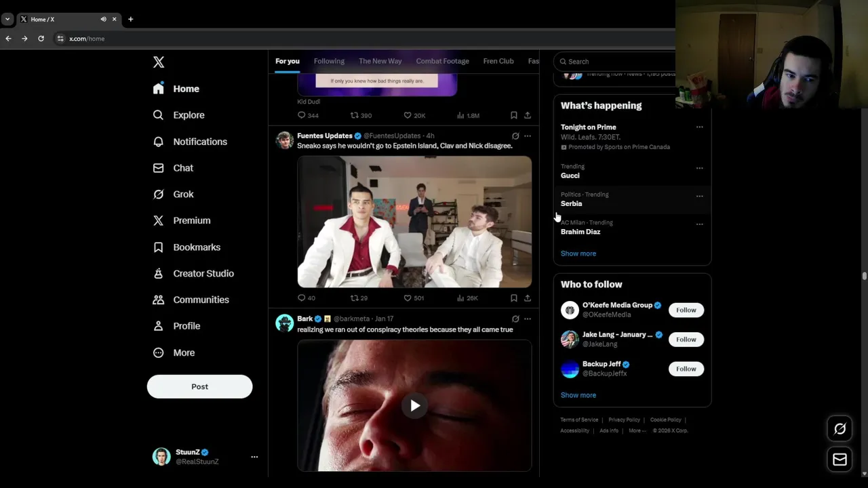Open options for Serbia trend
This screenshot has height=488, width=868.
click(x=699, y=196)
